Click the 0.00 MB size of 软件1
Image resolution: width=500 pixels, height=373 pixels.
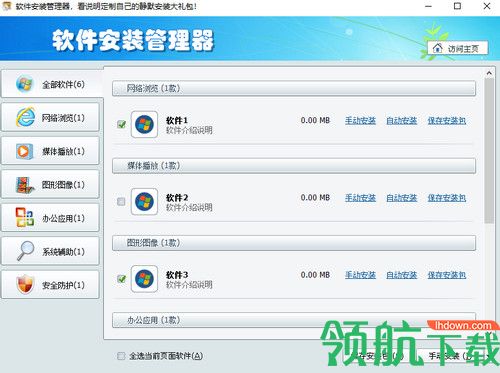(x=315, y=120)
